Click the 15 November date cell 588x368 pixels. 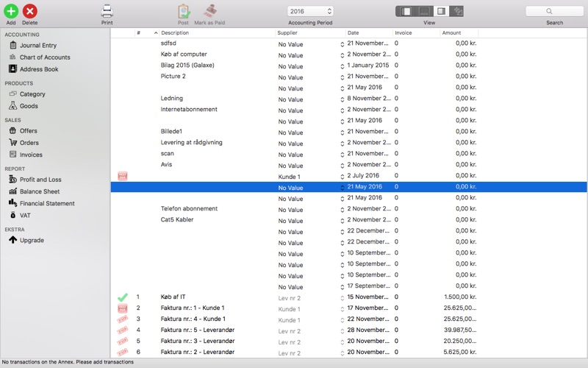tap(368, 297)
